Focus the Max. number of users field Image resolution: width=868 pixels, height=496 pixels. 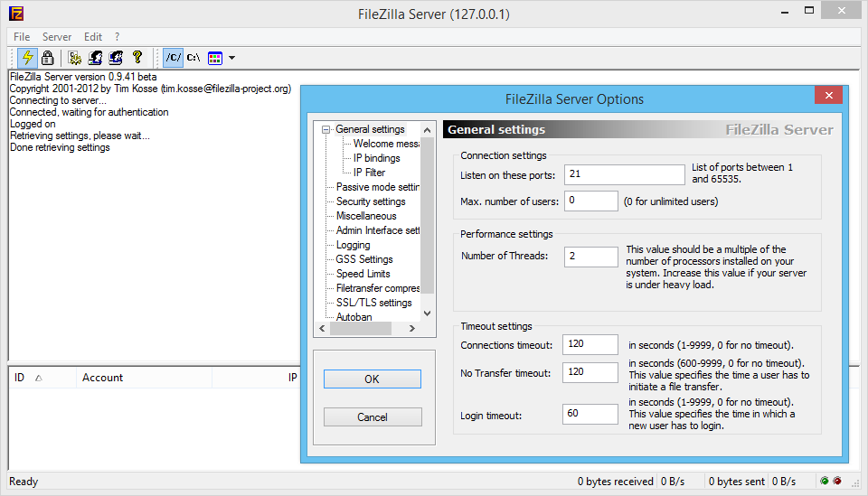590,201
